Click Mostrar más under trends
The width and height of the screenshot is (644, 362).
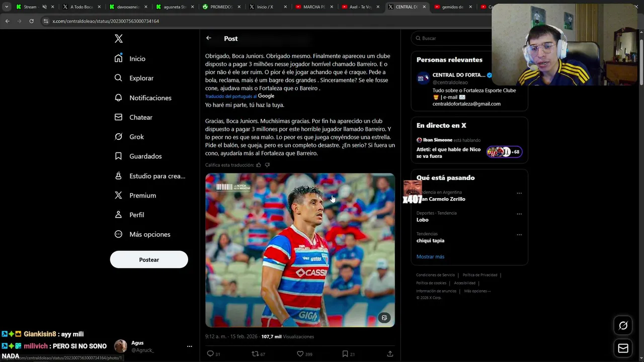click(x=430, y=256)
